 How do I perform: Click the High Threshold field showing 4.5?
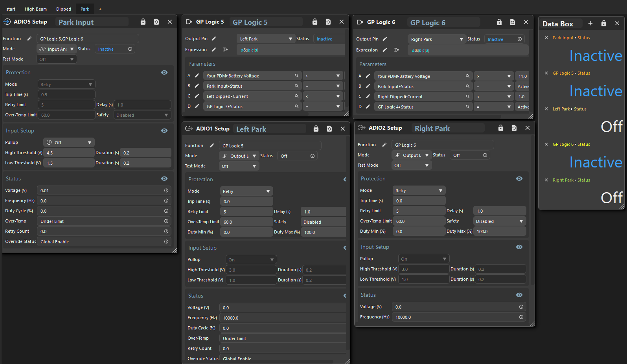point(69,153)
